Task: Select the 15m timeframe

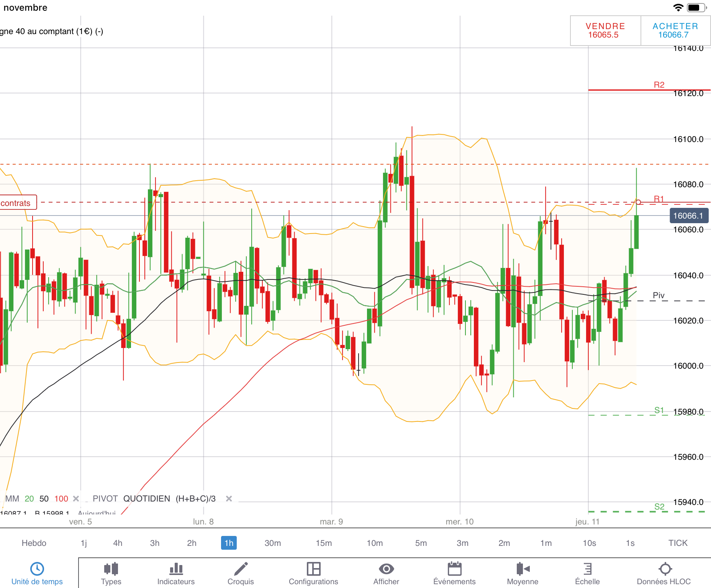Action: (x=324, y=543)
